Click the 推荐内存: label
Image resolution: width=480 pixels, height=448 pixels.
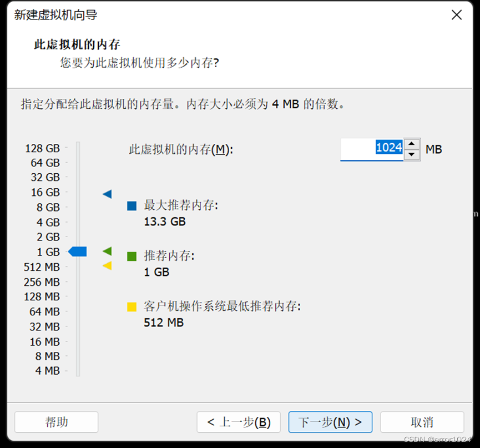169,256
